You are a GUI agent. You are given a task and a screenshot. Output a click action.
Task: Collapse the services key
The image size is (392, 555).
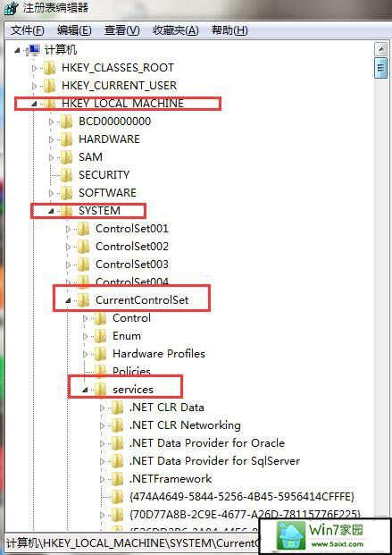(85, 390)
